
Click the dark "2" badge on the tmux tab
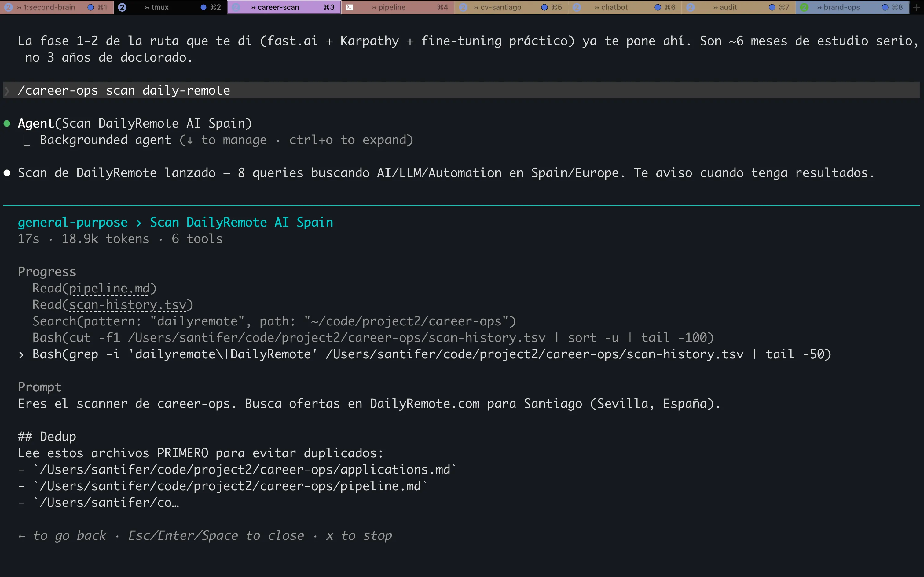[x=122, y=7]
